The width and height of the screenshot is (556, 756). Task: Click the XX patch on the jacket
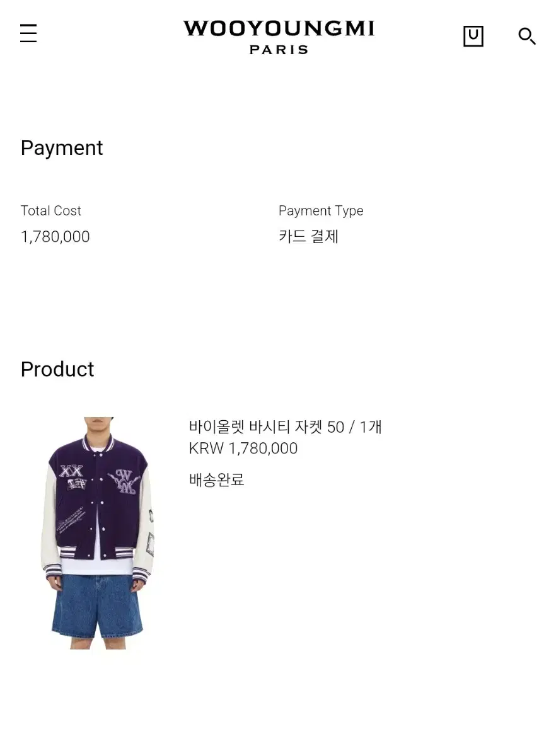(71, 471)
